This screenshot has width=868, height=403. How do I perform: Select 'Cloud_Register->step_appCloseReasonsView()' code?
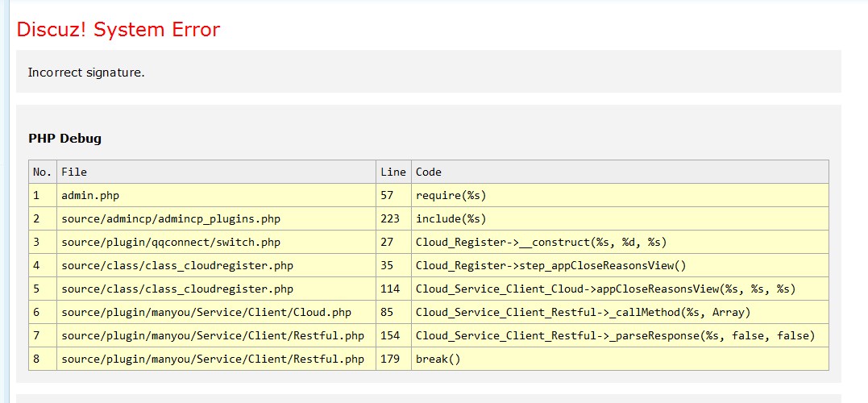(620, 266)
